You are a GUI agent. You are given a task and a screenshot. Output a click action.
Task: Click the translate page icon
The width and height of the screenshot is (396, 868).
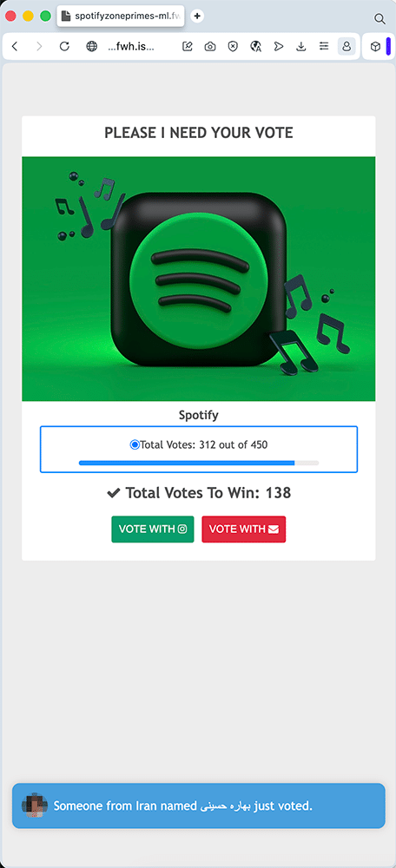pos(255,47)
